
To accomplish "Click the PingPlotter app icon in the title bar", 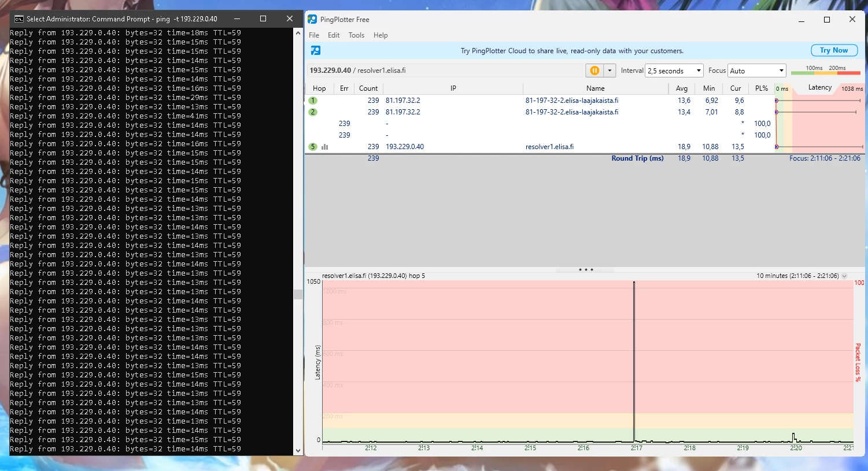I will (312, 19).
